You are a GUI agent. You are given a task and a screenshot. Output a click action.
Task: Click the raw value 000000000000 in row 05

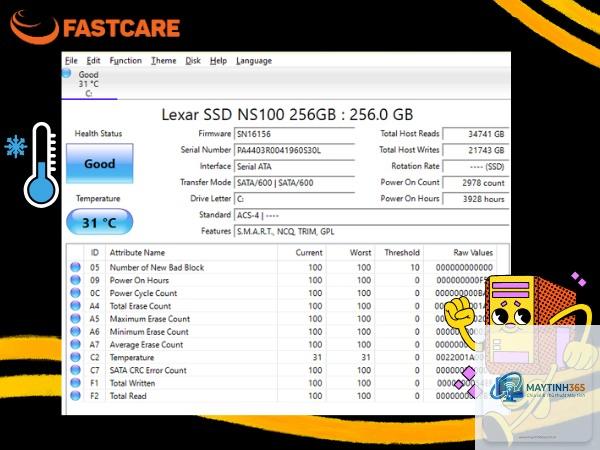464,267
